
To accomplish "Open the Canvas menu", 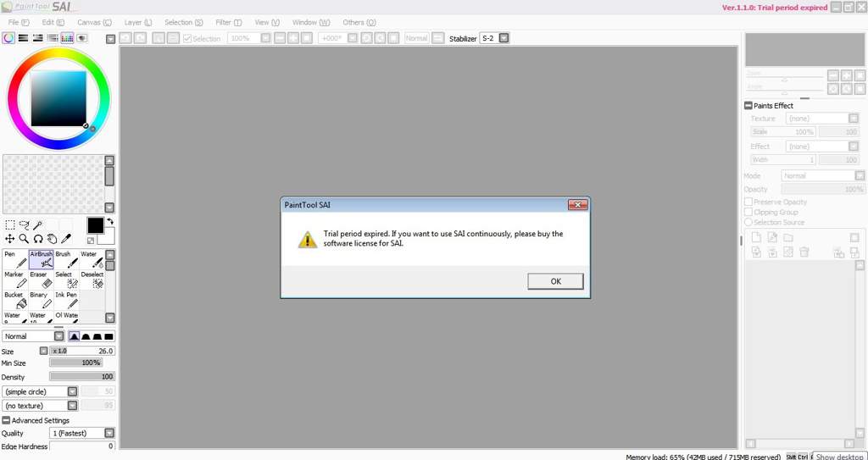I will (x=94, y=22).
